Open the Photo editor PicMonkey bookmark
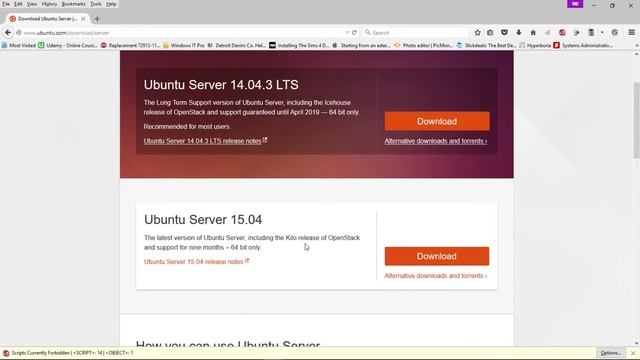This screenshot has width=640, height=360. coord(423,45)
